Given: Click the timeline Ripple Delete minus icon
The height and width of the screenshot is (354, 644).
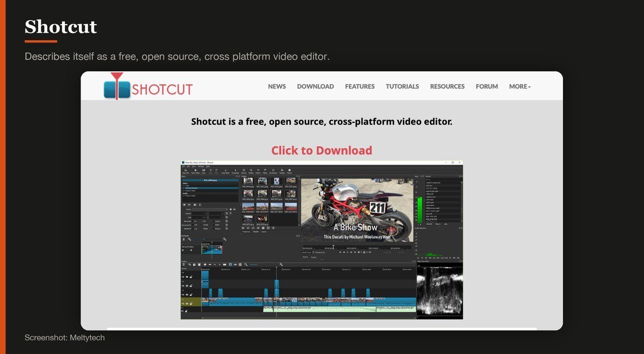Looking at the screenshot, I should pyautogui.click(x=210, y=264).
